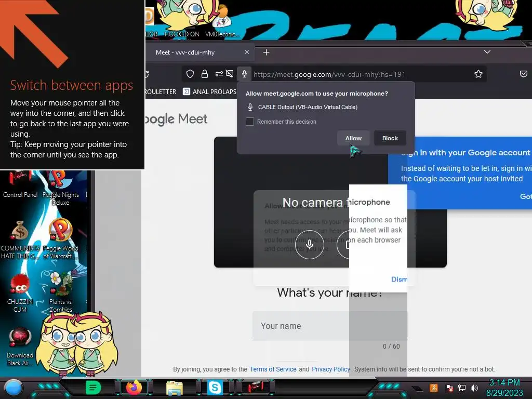The width and height of the screenshot is (532, 399).
Task: Open site permissions icon in address bar
Action: click(x=219, y=74)
